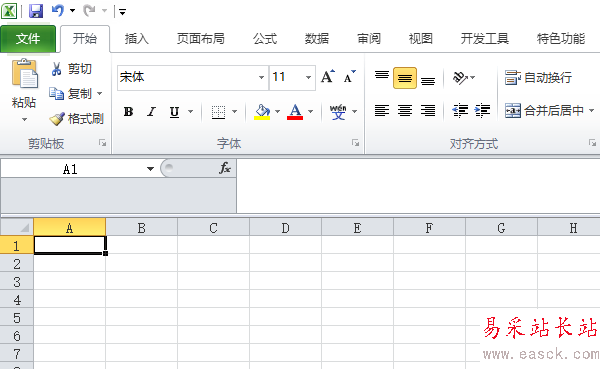Screen dimensions: 600x369
Task: Customize Quick Access Toolbar dropdown
Action: pyautogui.click(x=122, y=12)
